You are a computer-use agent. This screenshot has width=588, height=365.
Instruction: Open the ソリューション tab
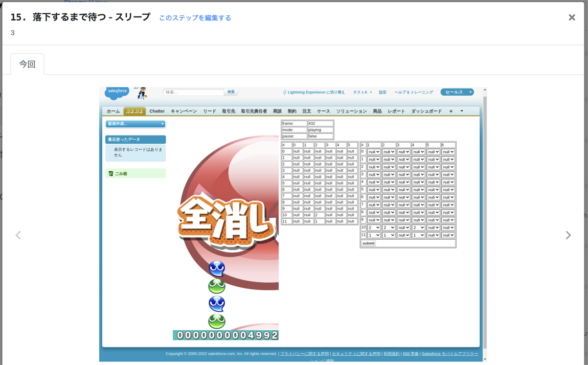(x=351, y=111)
